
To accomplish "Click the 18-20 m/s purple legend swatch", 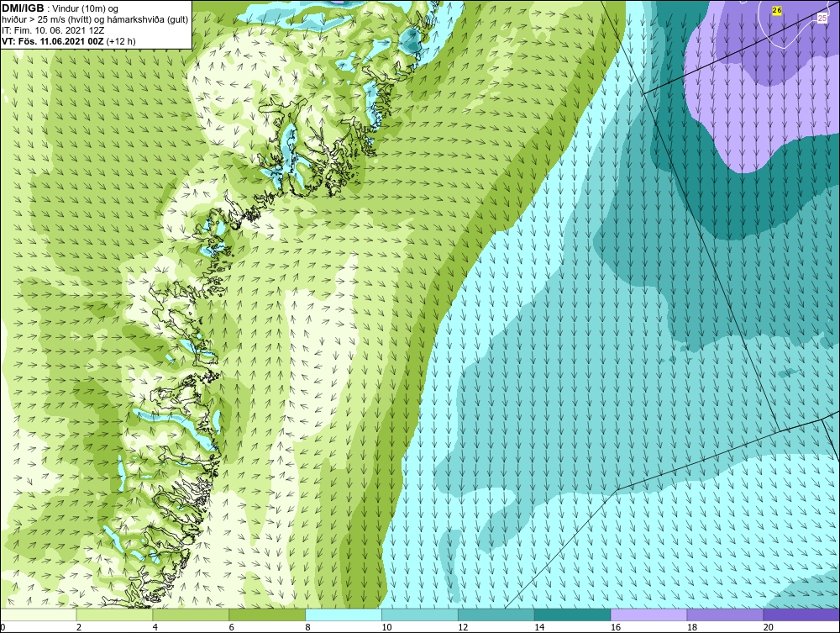I will 726,615.
